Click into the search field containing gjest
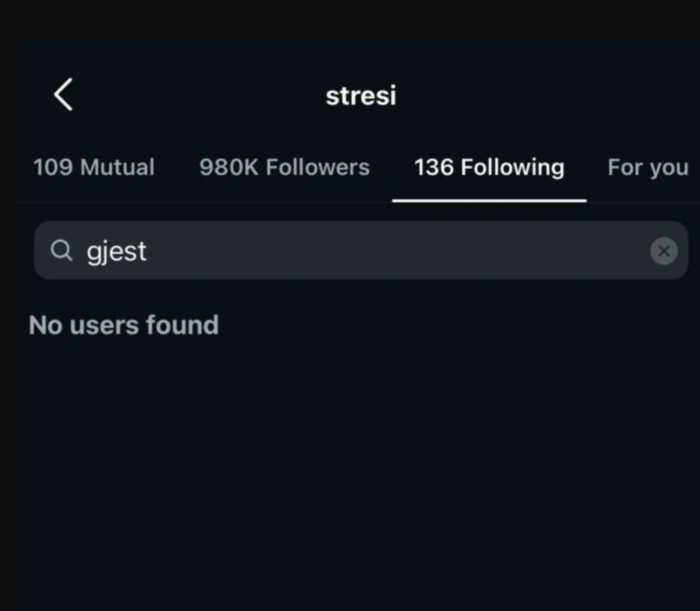This screenshot has height=611, width=700. 361,250
